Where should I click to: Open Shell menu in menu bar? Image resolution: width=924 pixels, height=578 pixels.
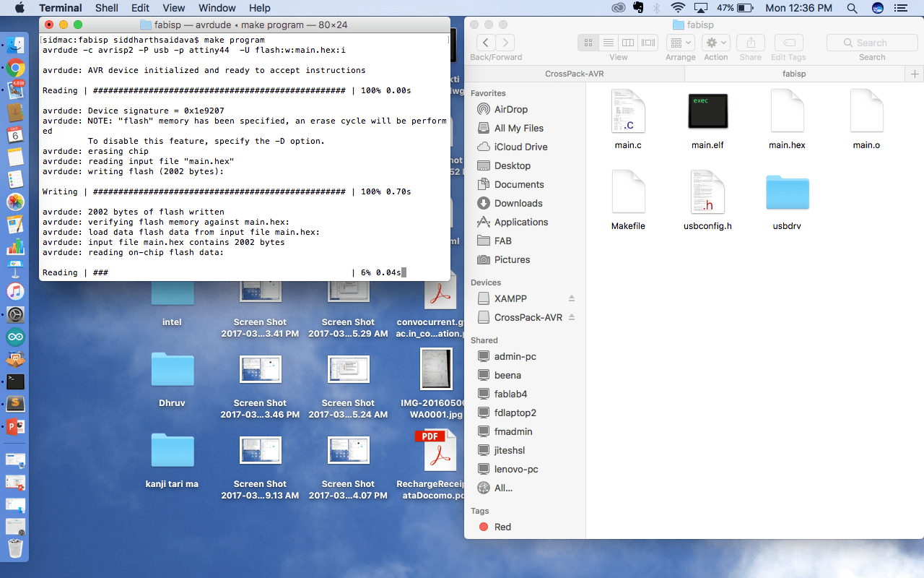point(107,8)
